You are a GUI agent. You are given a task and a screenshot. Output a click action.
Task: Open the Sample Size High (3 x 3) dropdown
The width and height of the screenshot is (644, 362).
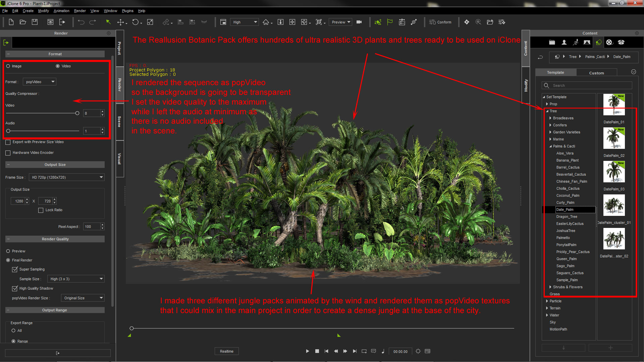pos(76,279)
